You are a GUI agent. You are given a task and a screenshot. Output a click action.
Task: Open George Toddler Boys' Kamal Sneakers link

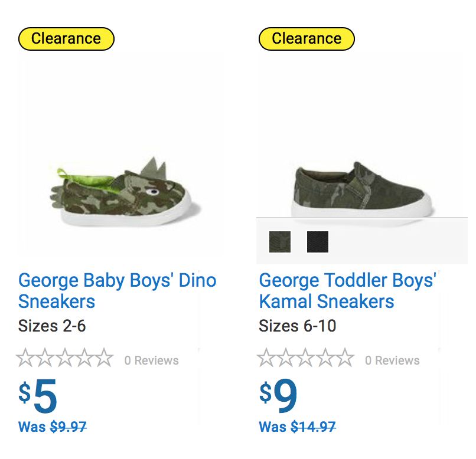click(347, 290)
